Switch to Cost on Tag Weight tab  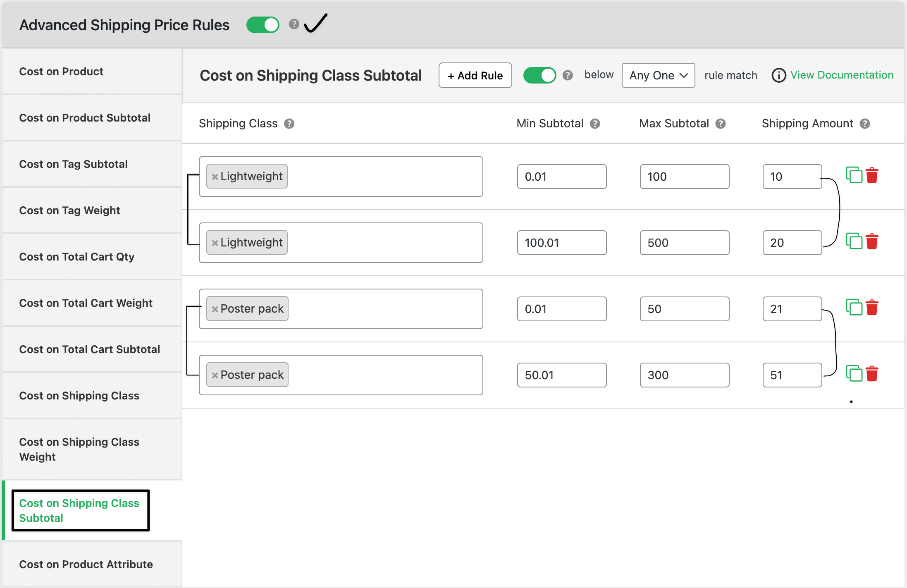69,210
